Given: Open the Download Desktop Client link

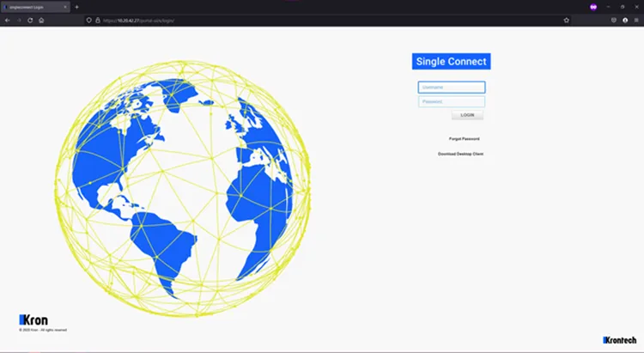Looking at the screenshot, I should pyautogui.click(x=460, y=154).
